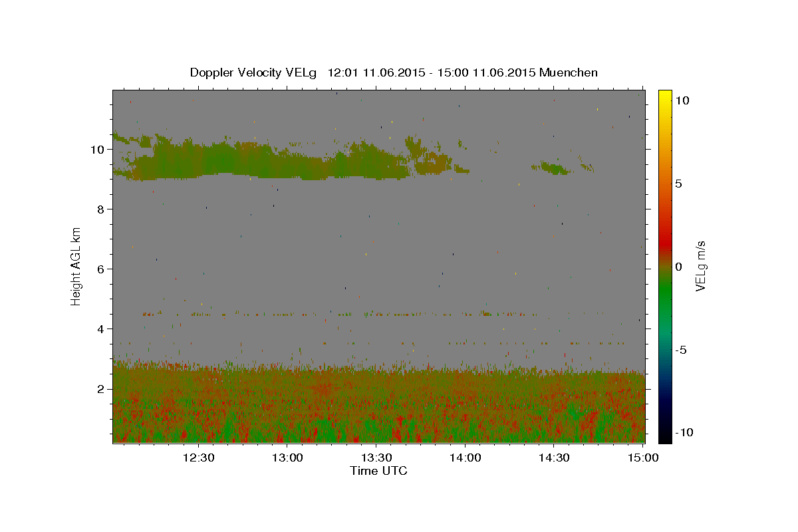
Task: Click the colorbar tick label 0
Action: click(x=678, y=267)
